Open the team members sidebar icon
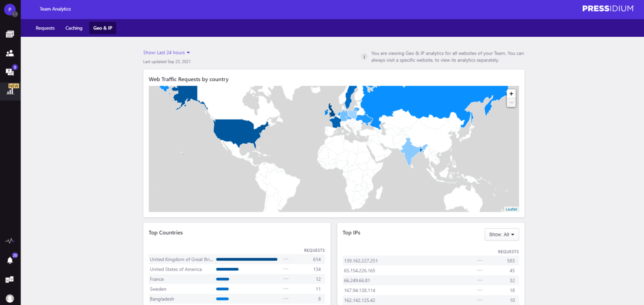644x305 pixels. point(10,53)
